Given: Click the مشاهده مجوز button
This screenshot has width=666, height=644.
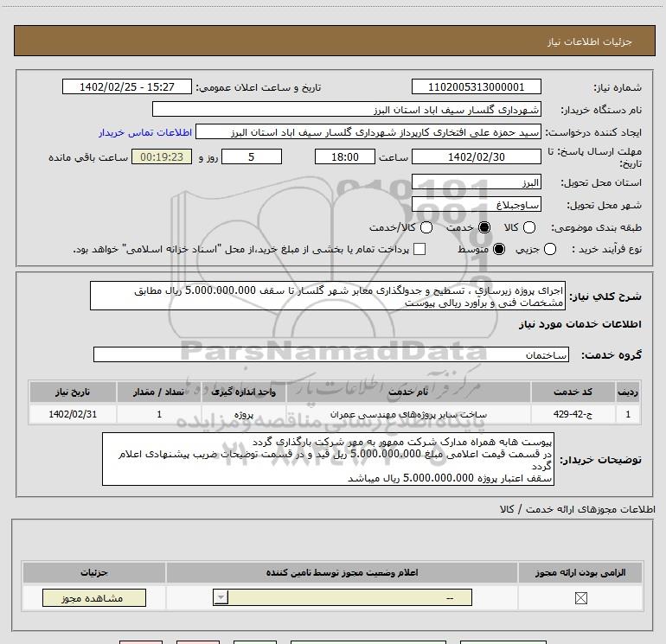Looking at the screenshot, I should point(94,597).
